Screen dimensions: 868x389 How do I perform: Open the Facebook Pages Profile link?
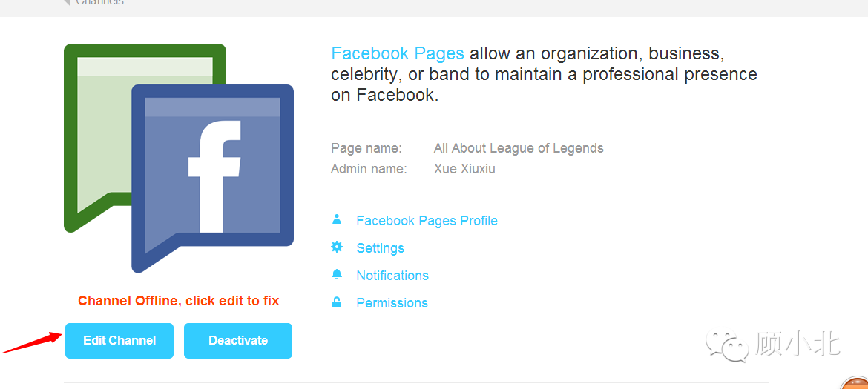click(427, 221)
